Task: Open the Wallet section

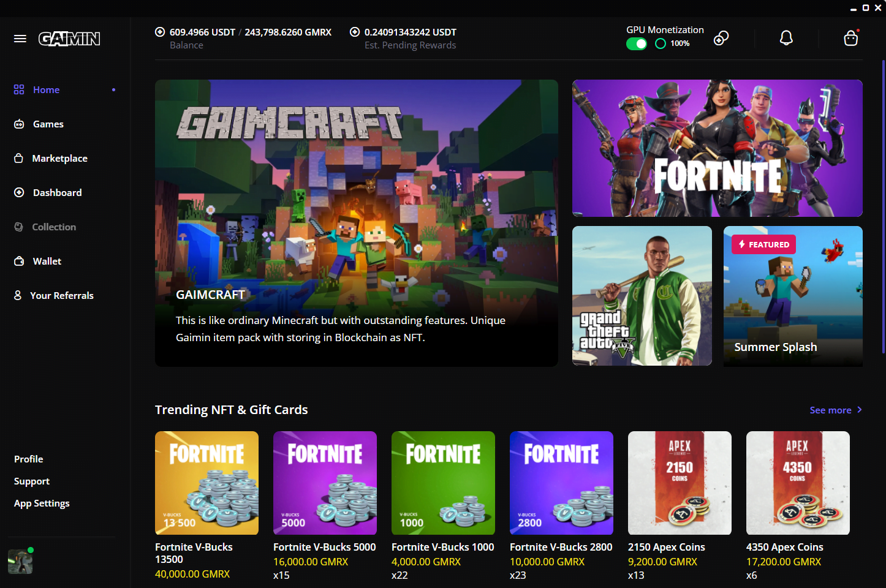Action: pyautogui.click(x=47, y=261)
